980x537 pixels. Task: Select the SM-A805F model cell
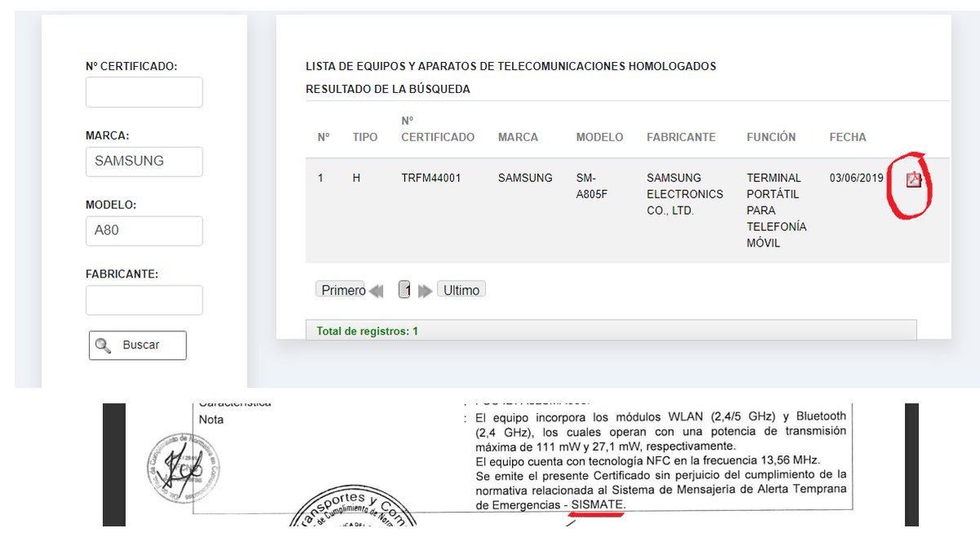click(592, 186)
